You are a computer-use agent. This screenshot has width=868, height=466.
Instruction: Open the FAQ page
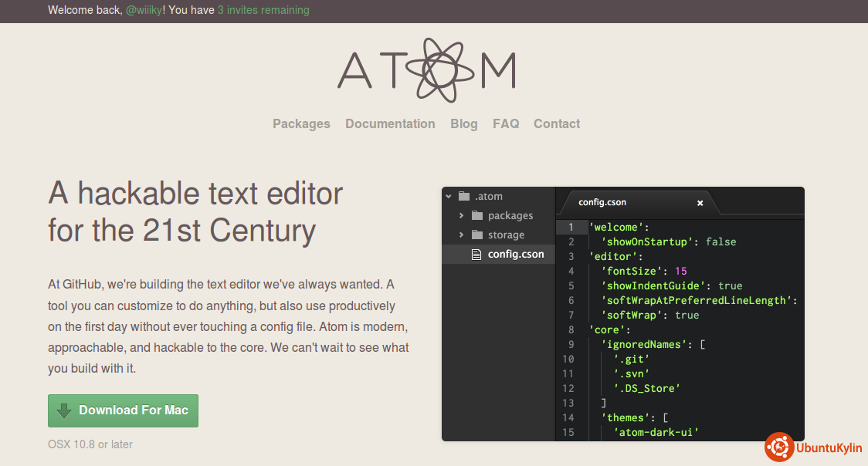coord(506,123)
